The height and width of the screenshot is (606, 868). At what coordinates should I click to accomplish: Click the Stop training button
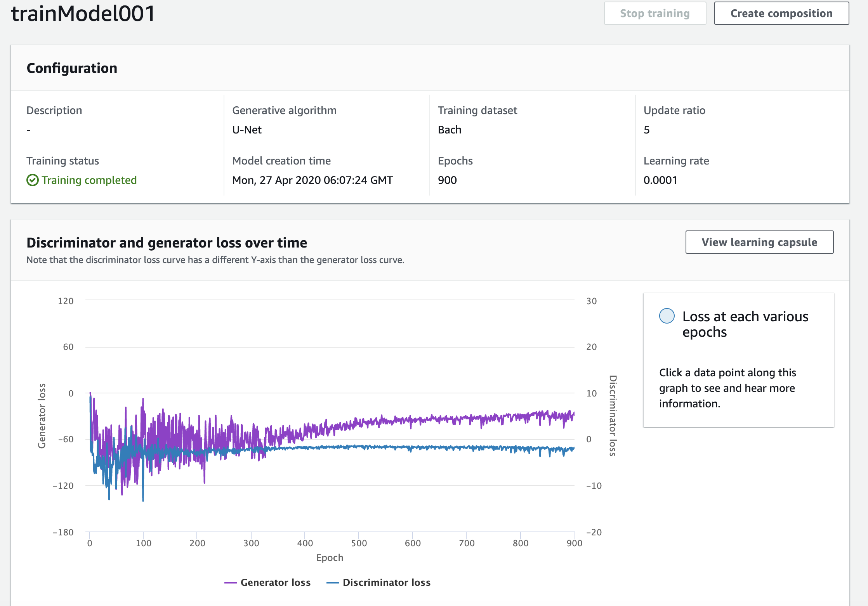click(x=654, y=14)
